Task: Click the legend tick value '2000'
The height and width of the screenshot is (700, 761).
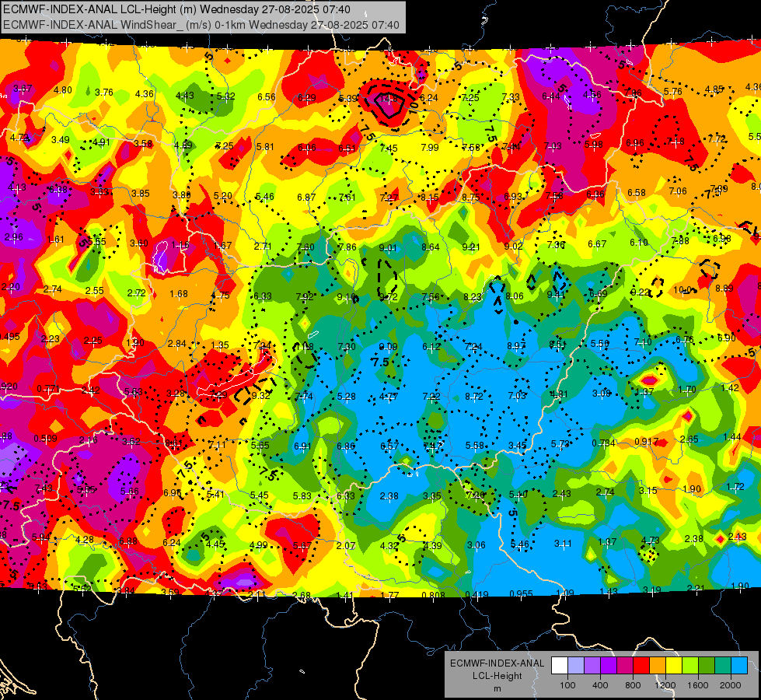Action: coord(731,685)
